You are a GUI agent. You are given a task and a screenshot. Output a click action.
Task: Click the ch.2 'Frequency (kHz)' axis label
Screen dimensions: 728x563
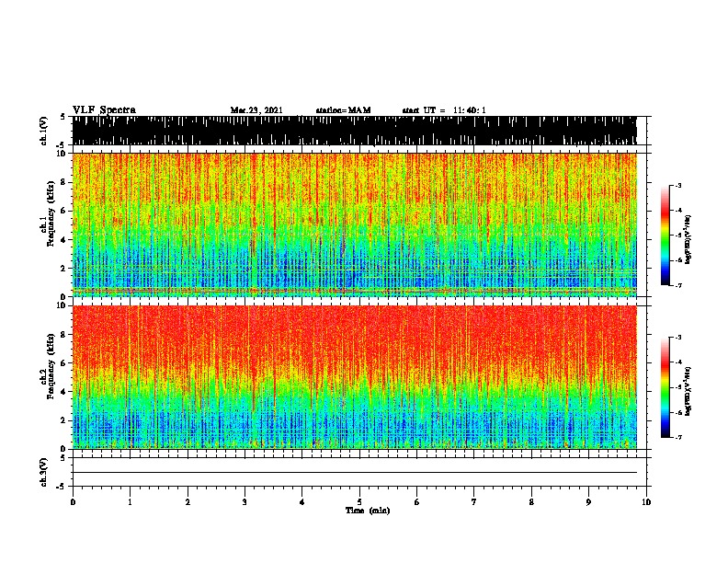pyautogui.click(x=51, y=366)
